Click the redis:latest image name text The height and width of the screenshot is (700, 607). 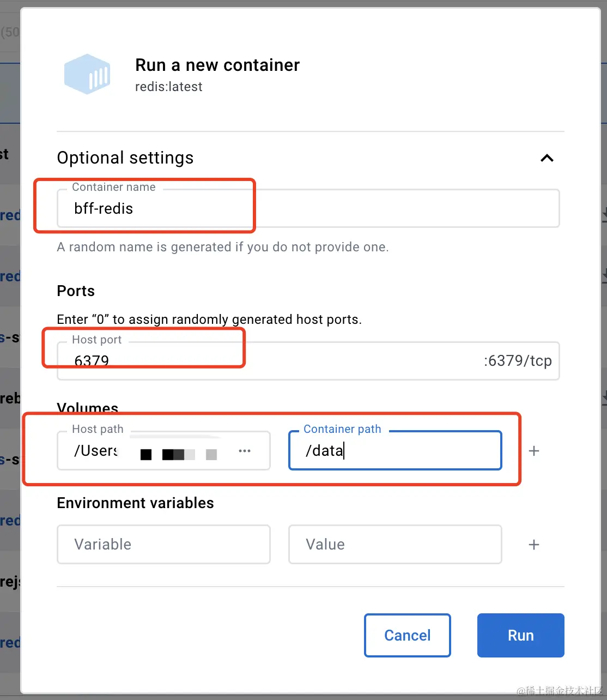pyautogui.click(x=169, y=87)
